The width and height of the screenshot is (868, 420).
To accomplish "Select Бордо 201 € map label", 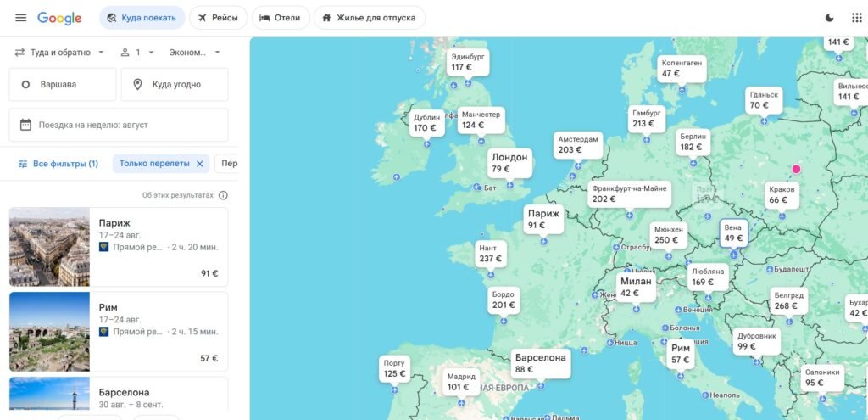I will (504, 300).
